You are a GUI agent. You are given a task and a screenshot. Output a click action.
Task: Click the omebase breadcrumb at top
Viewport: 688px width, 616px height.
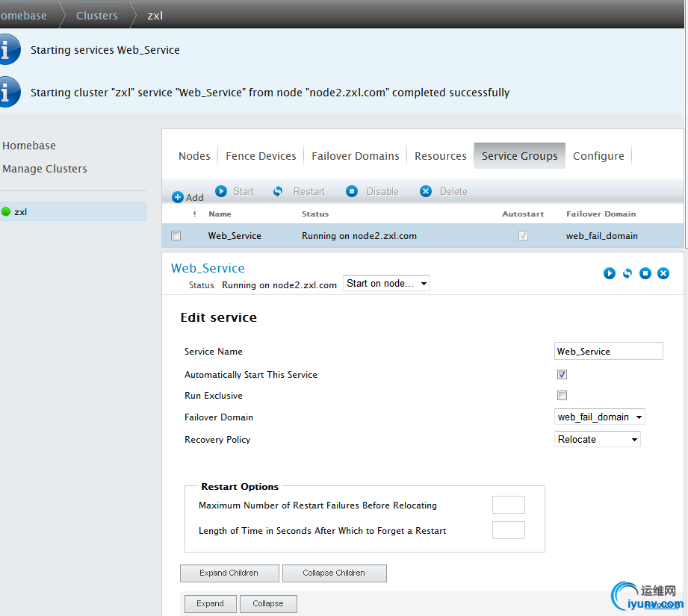(x=23, y=16)
